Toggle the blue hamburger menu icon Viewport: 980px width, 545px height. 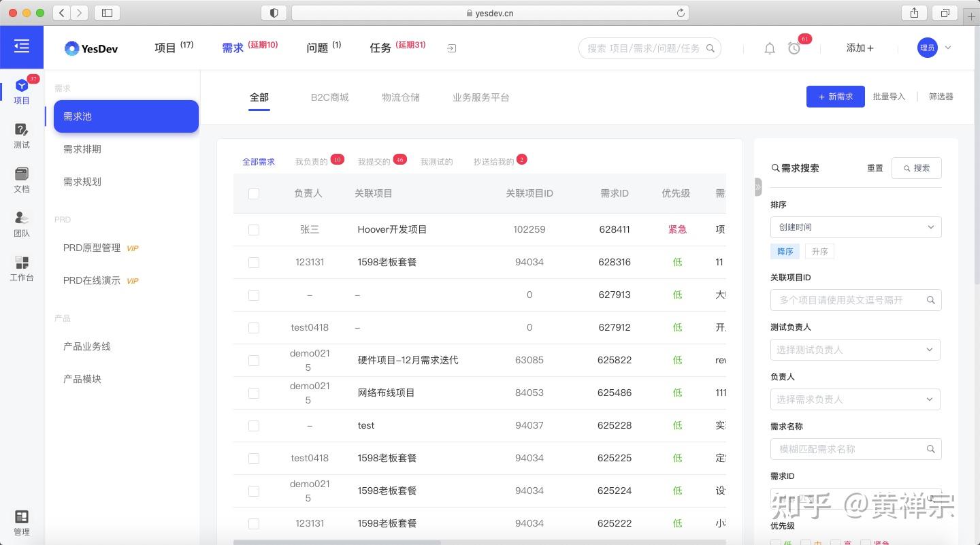[22, 46]
